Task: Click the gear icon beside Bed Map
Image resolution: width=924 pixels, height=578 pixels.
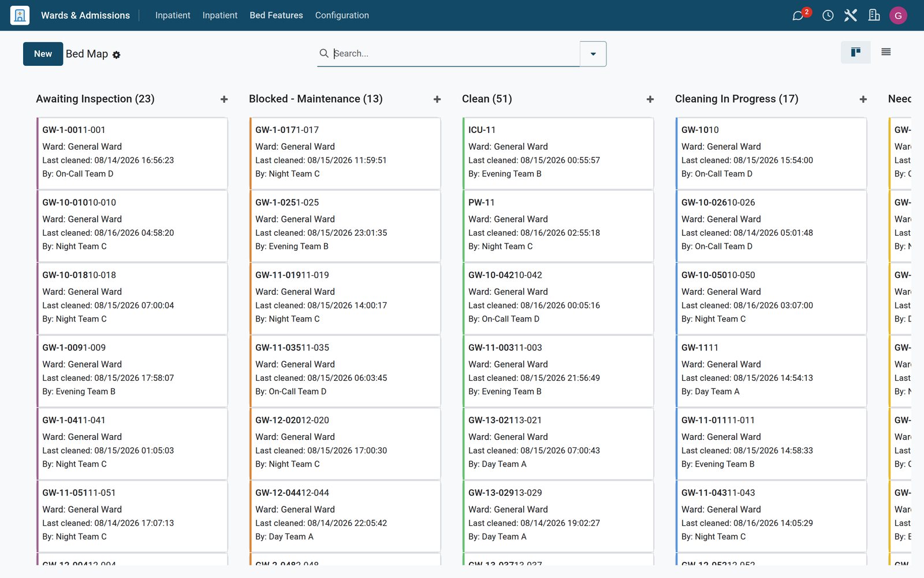Action: (116, 55)
